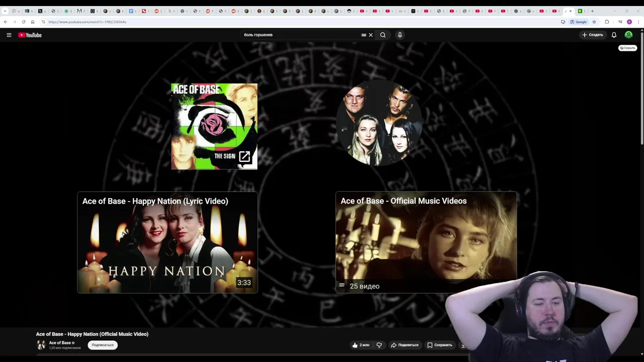Open a new browser tab with plus
The image size is (644, 362).
[592, 11]
